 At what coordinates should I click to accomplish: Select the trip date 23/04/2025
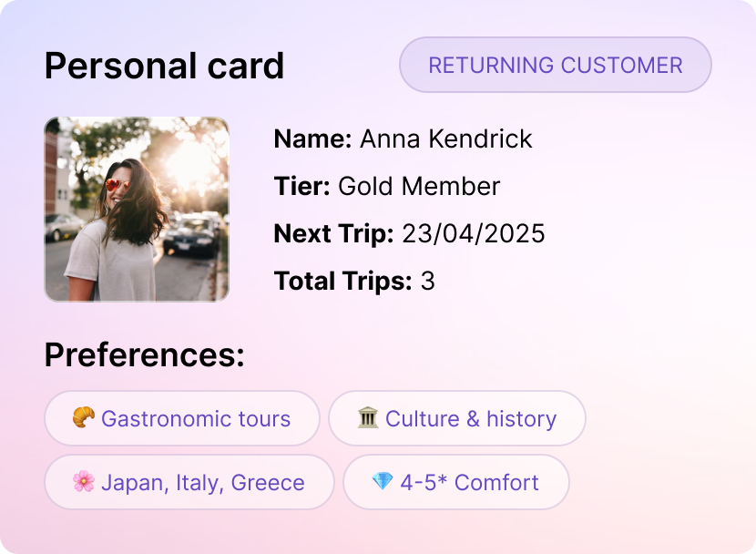click(473, 234)
